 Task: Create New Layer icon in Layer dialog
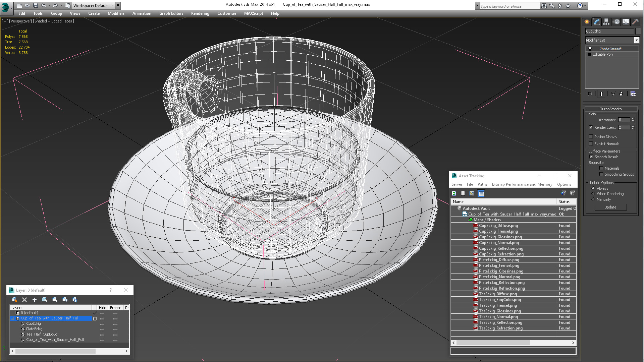[x=14, y=300]
